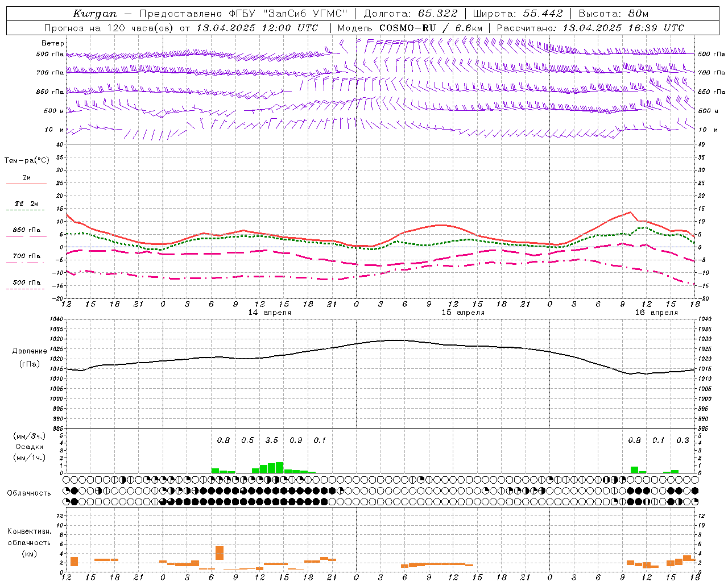Image resolution: width=728 pixels, height=582 pixels.
Task: Click the "(км)" unit under convective label
Action: coord(30,554)
